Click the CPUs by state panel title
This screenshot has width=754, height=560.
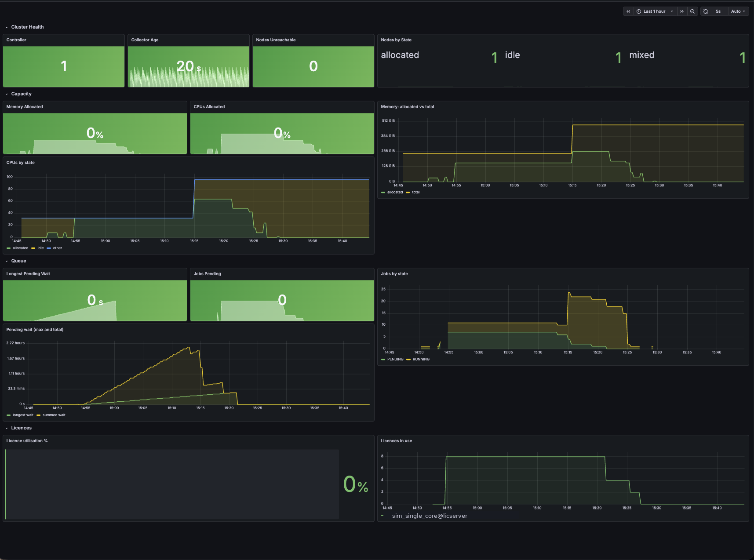click(x=20, y=163)
